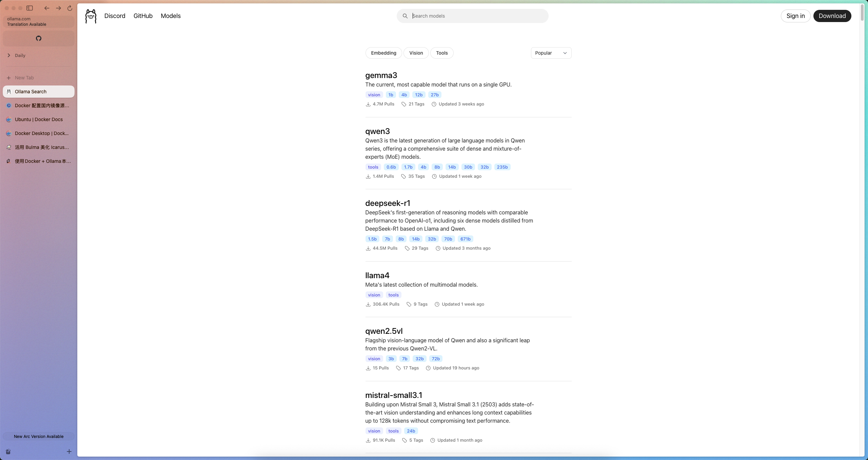Click the Ubuntu Docker Docs tab favicon

9,119
